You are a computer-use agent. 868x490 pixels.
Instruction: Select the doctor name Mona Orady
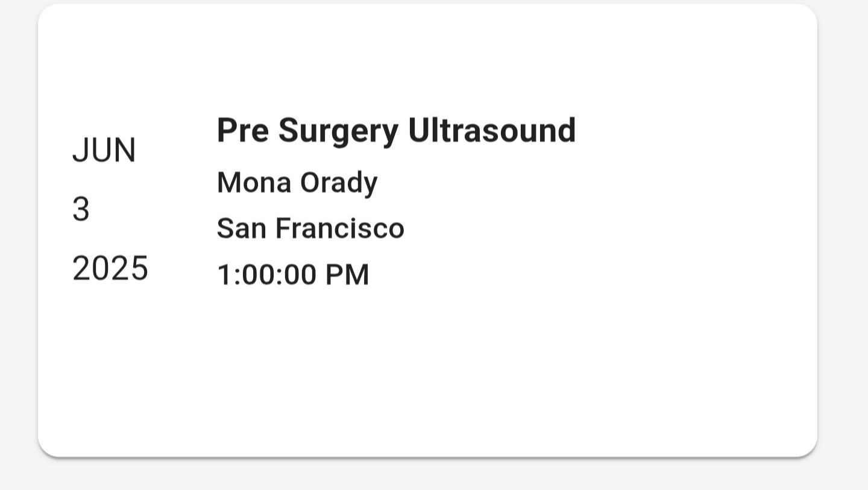pos(297,183)
